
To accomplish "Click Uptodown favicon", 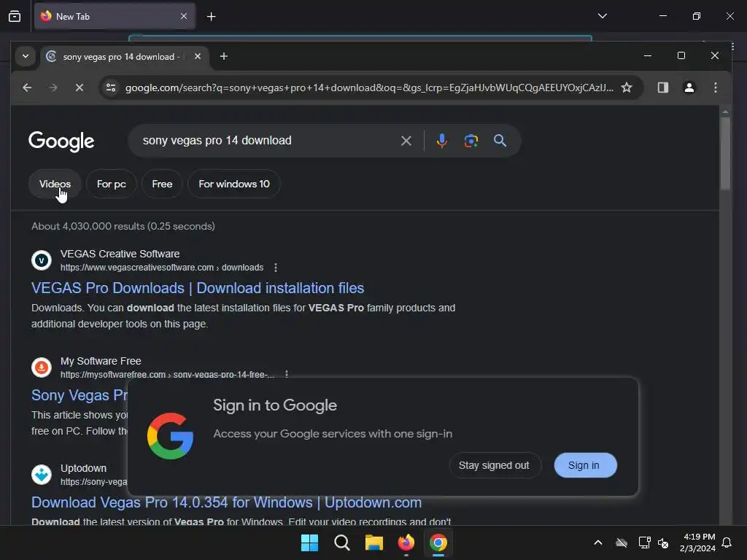I will [42, 475].
